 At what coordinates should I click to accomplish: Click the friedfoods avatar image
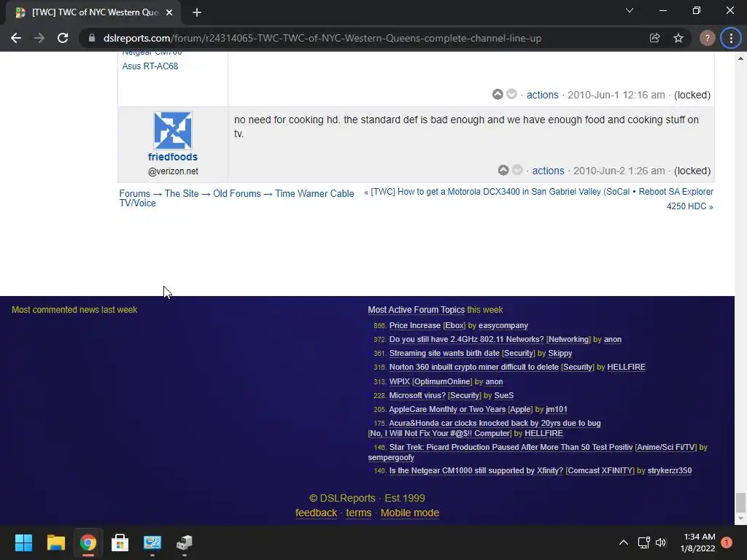172,131
